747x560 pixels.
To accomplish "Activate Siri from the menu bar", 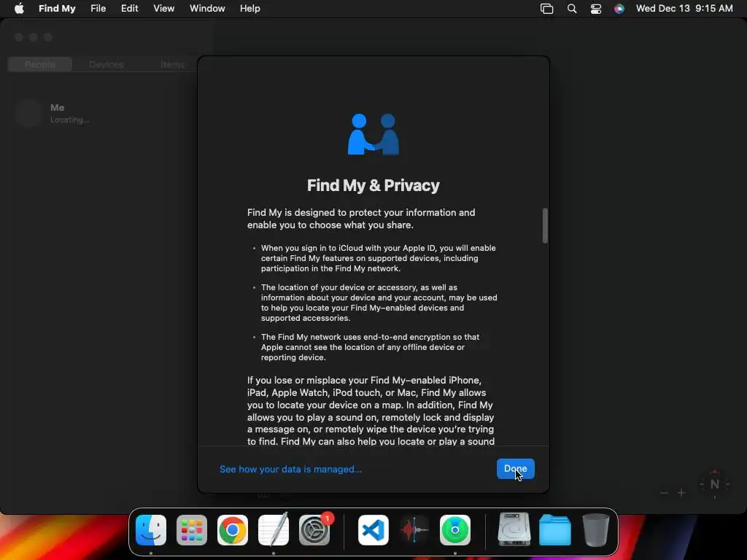I will pyautogui.click(x=619, y=9).
